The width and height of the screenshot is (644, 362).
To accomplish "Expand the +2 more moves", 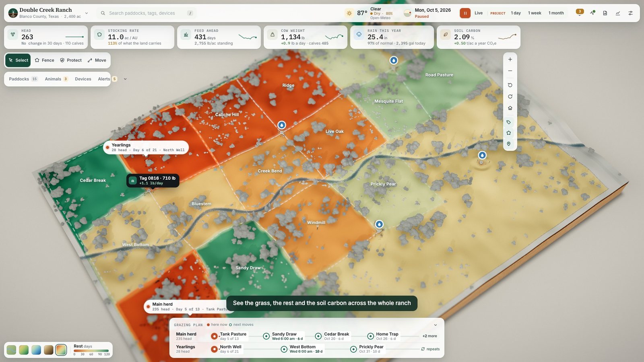I will tap(429, 336).
